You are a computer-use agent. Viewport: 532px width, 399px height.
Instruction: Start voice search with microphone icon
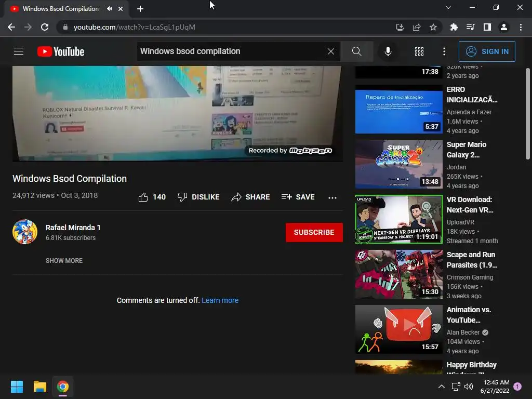(388, 51)
